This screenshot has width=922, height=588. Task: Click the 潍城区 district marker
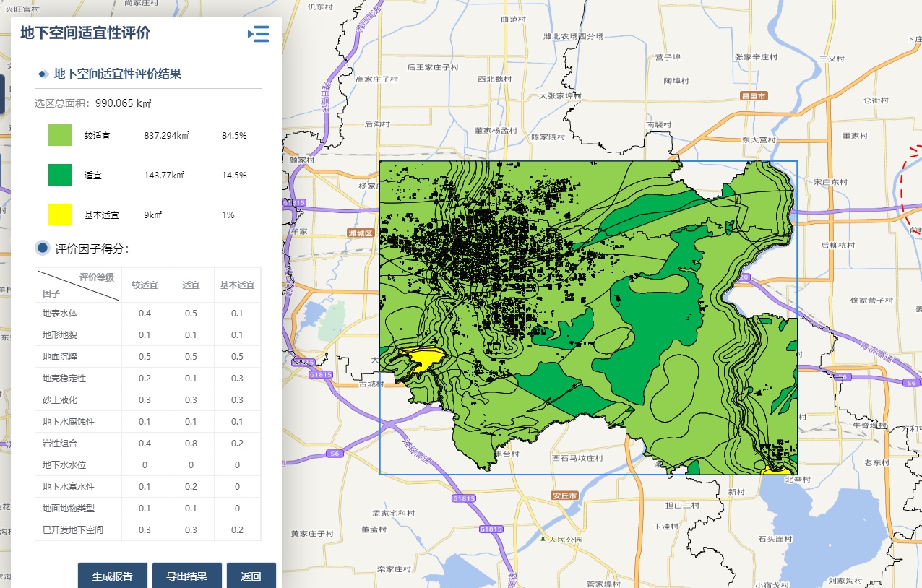pos(359,233)
